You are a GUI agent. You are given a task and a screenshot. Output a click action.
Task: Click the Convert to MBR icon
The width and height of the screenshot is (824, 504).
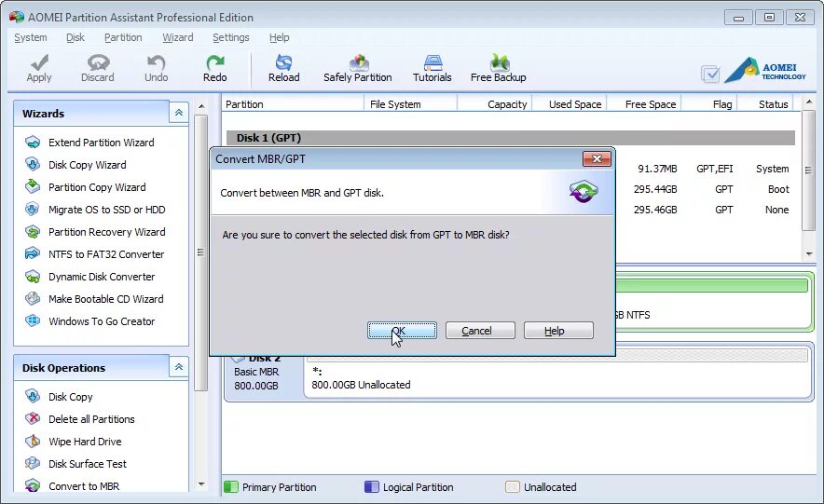point(33,485)
